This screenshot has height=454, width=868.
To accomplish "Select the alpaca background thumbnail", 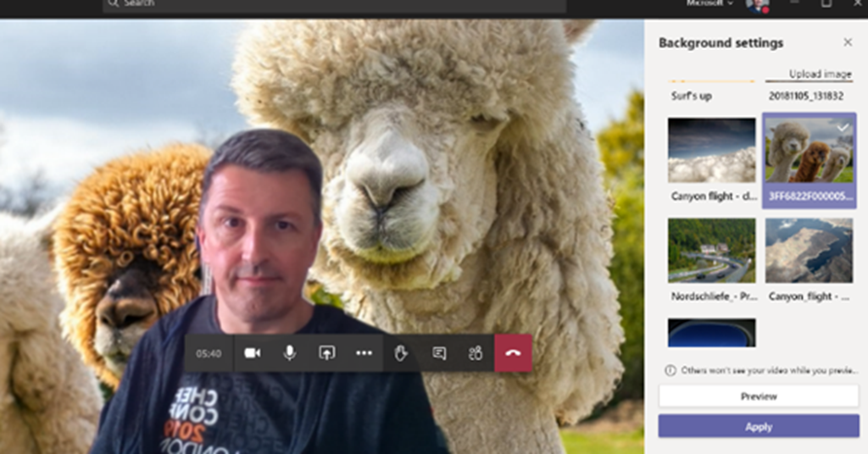I will (809, 152).
